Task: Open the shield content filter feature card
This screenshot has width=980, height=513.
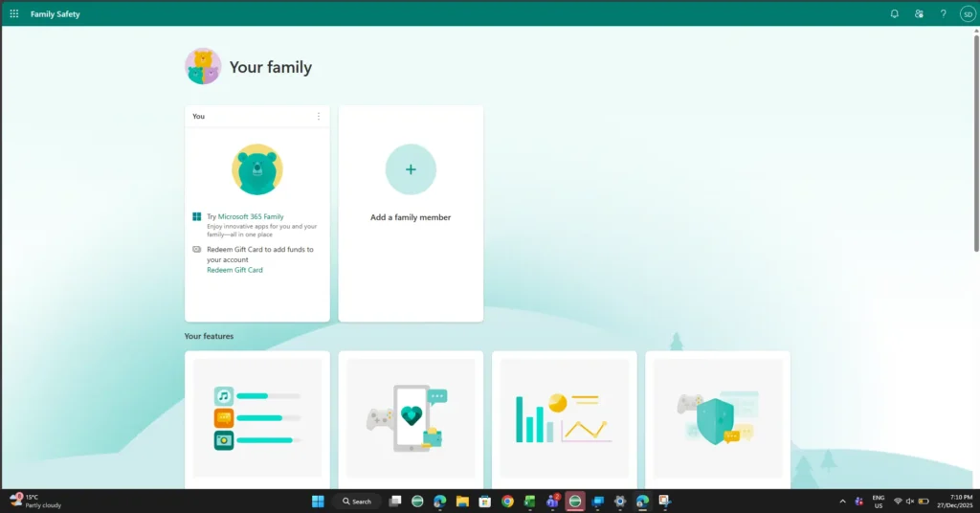Action: pyautogui.click(x=718, y=418)
